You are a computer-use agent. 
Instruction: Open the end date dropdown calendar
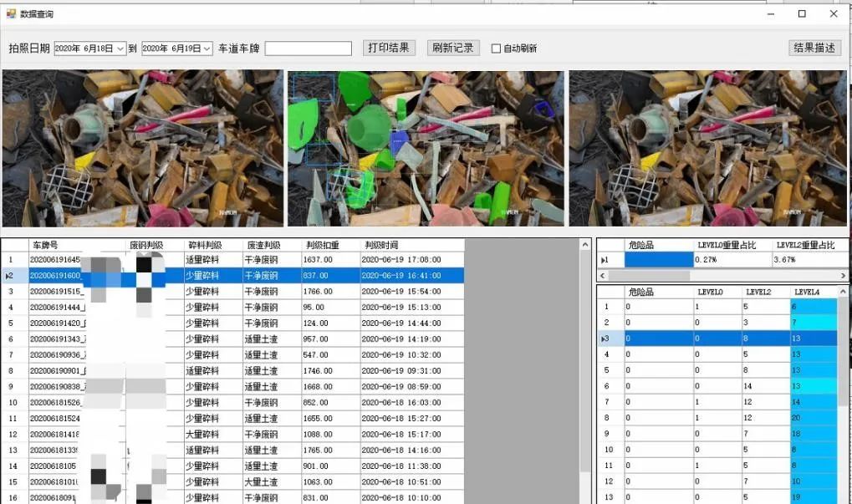(x=207, y=48)
